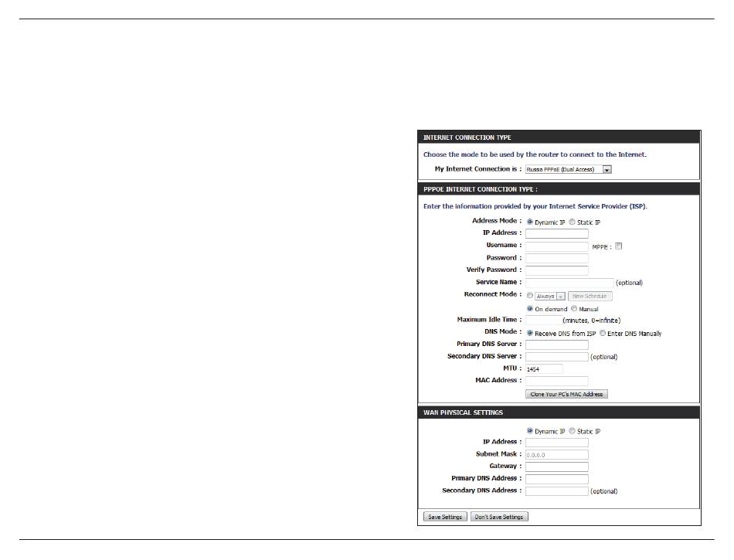Select Dynamic IP in WAN Physical Settings

click(x=530, y=431)
